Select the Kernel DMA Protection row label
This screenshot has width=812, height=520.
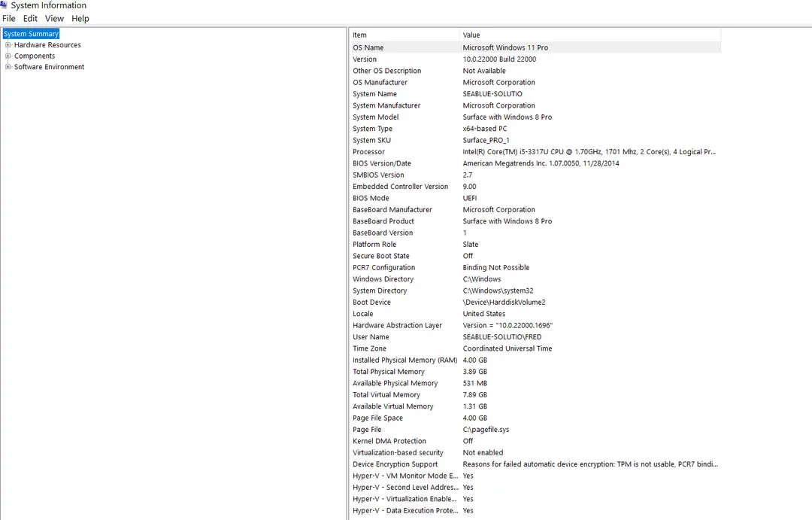pyautogui.click(x=389, y=441)
